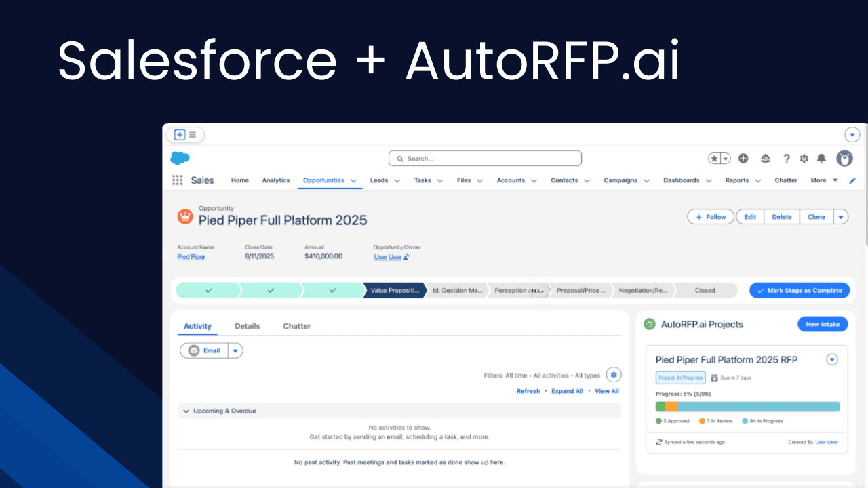Click the Salesforce cloud logo
The image size is (868, 488).
(180, 159)
